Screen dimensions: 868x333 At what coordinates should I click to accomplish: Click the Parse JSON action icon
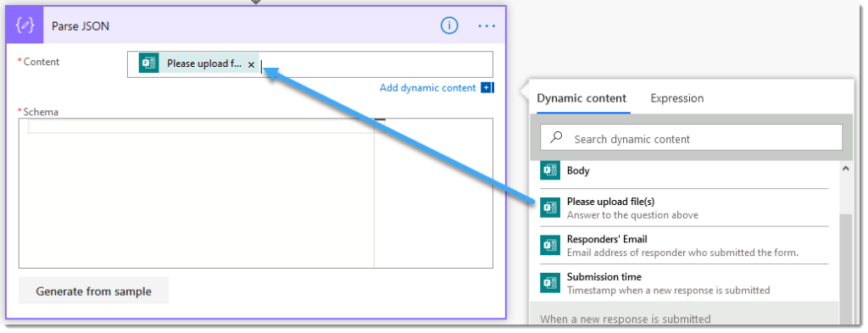[x=25, y=26]
